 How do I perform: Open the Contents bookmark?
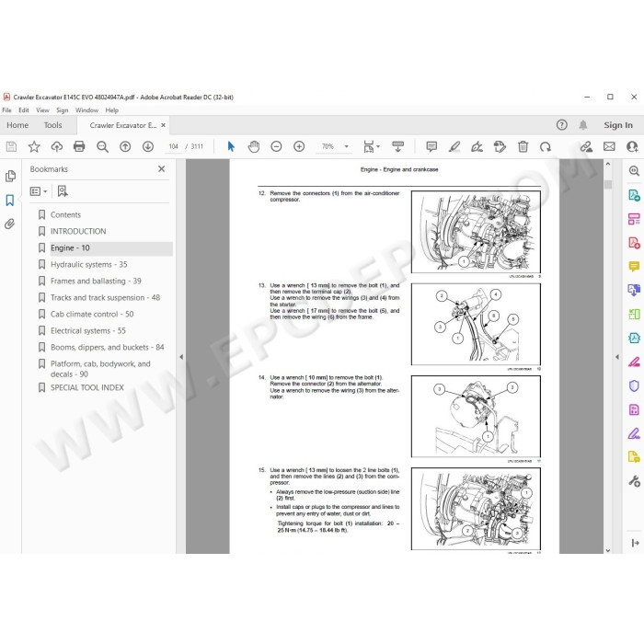65,214
